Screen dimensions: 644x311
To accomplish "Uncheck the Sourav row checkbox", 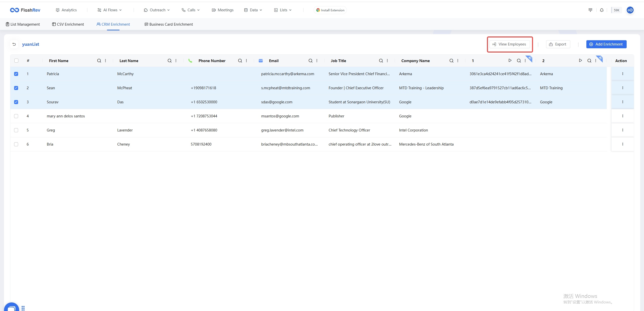I will (16, 102).
